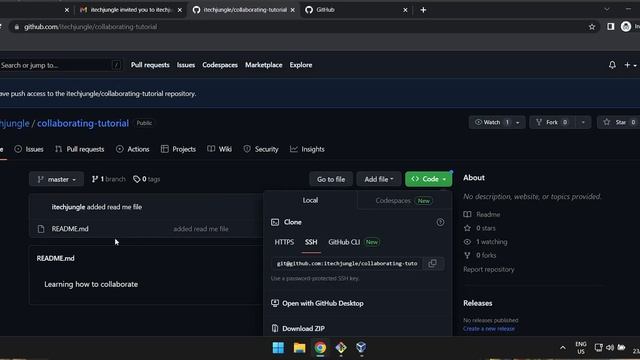Open Chrome from the taskbar
640x360 pixels.
(x=320, y=347)
